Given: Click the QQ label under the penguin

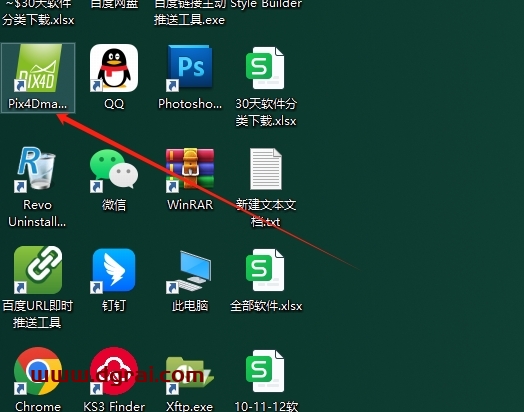Looking at the screenshot, I should click(x=114, y=104).
